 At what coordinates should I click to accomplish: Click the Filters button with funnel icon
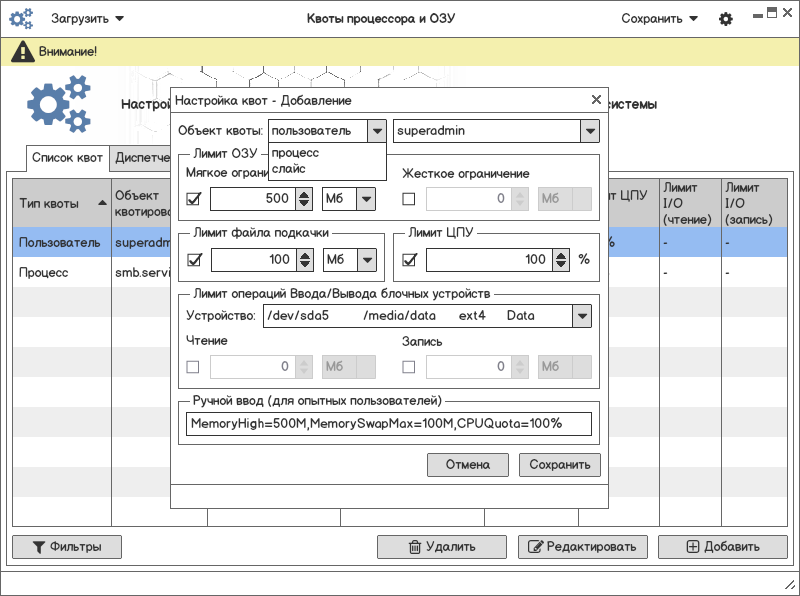(x=66, y=547)
